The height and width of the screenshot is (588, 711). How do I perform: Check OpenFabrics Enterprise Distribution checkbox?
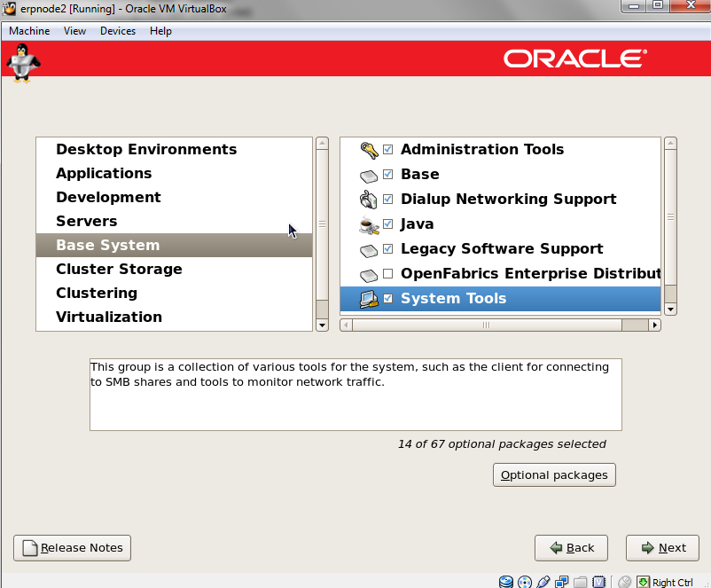(387, 273)
